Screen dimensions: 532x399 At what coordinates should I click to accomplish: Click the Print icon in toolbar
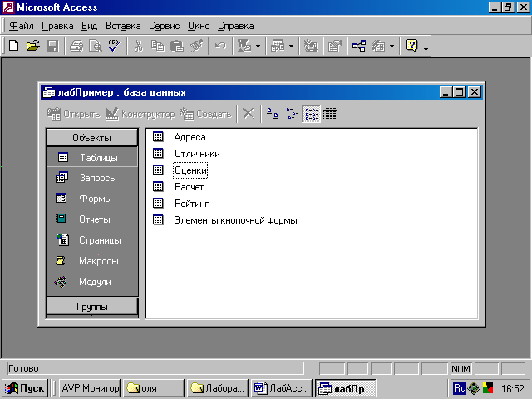(x=76, y=46)
